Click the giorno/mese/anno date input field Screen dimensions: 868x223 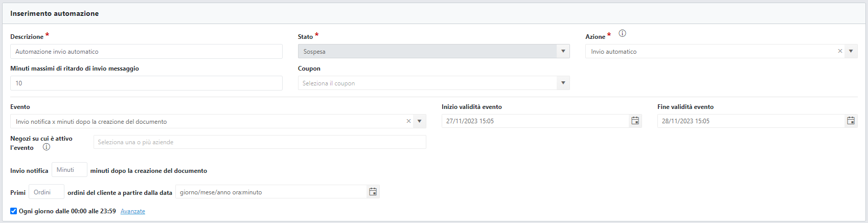click(271, 192)
